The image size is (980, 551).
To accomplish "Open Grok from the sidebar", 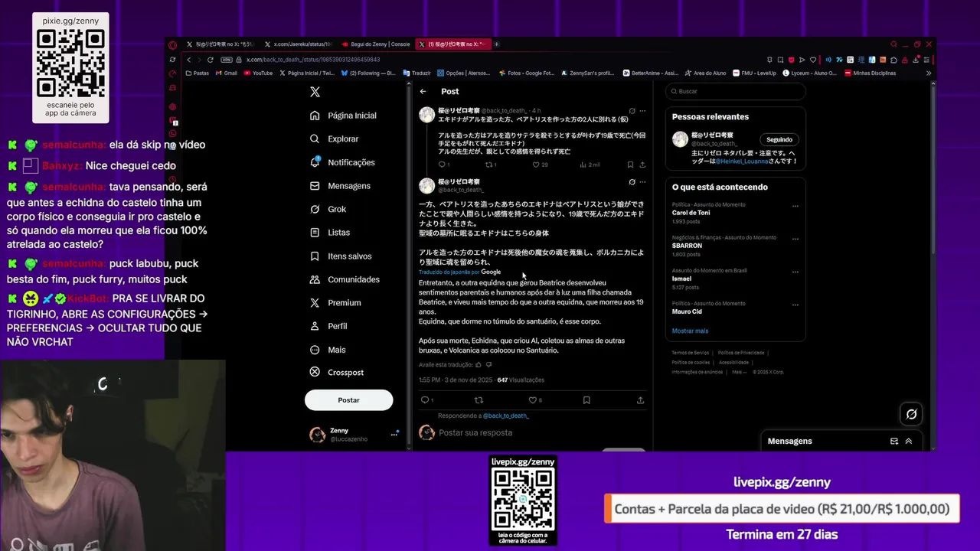I will 328,209.
